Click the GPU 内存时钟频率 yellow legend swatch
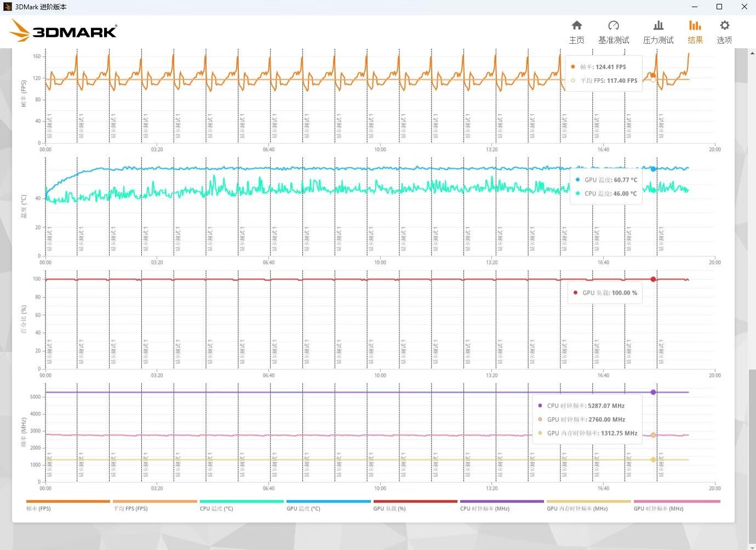Screen dimensions: 756x550 (589, 501)
